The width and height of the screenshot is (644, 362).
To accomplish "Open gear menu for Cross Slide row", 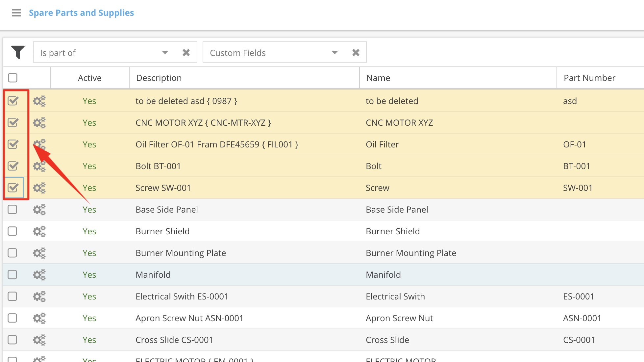I will pos(39,340).
